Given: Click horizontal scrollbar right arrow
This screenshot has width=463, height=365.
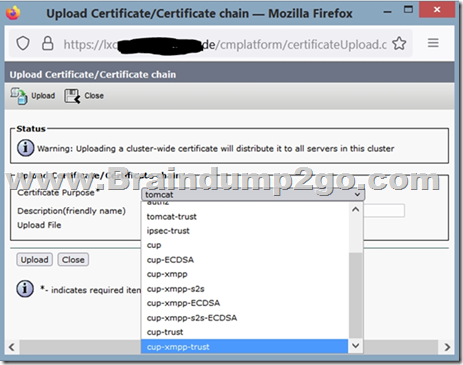Looking at the screenshot, I should click(447, 347).
